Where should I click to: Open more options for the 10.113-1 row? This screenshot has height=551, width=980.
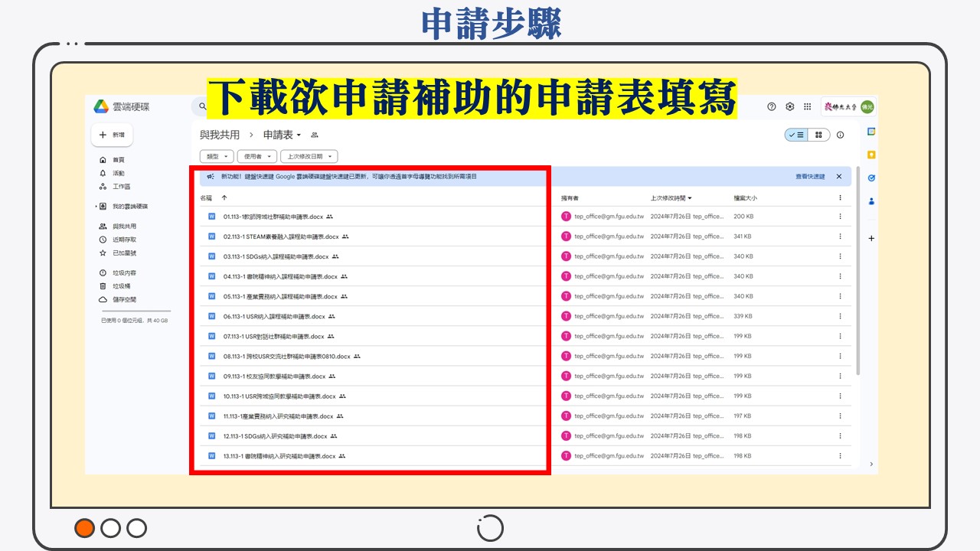pyautogui.click(x=840, y=396)
